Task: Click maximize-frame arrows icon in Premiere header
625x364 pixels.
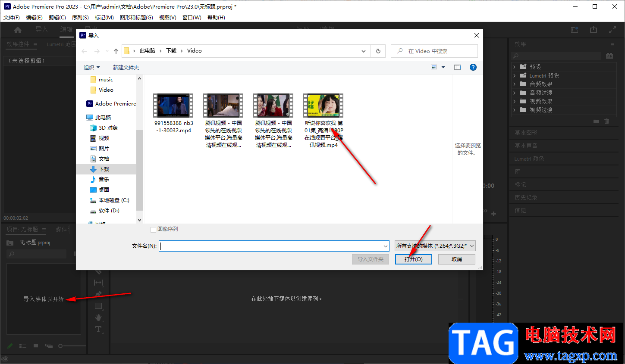Action: click(612, 30)
